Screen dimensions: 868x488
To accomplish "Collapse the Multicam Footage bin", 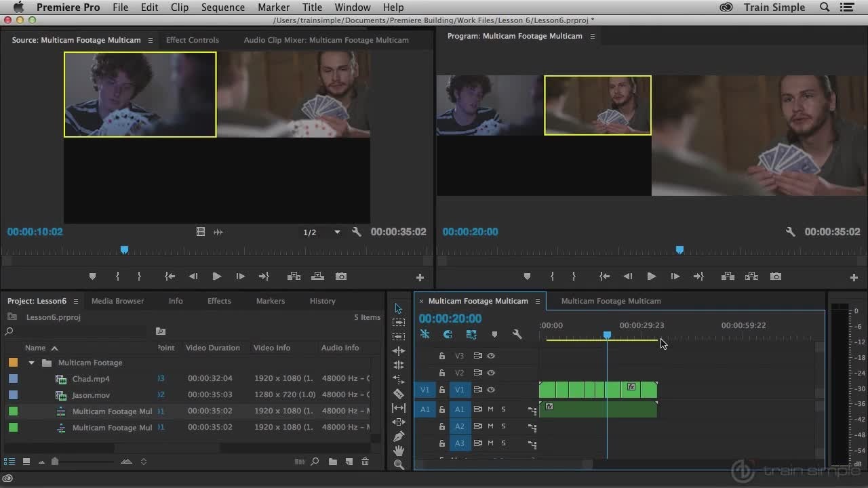I will [x=31, y=363].
